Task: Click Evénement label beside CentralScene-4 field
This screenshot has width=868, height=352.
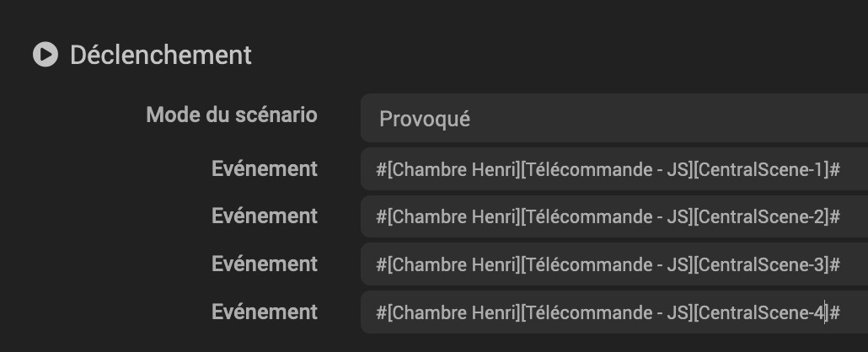Action: tap(264, 312)
